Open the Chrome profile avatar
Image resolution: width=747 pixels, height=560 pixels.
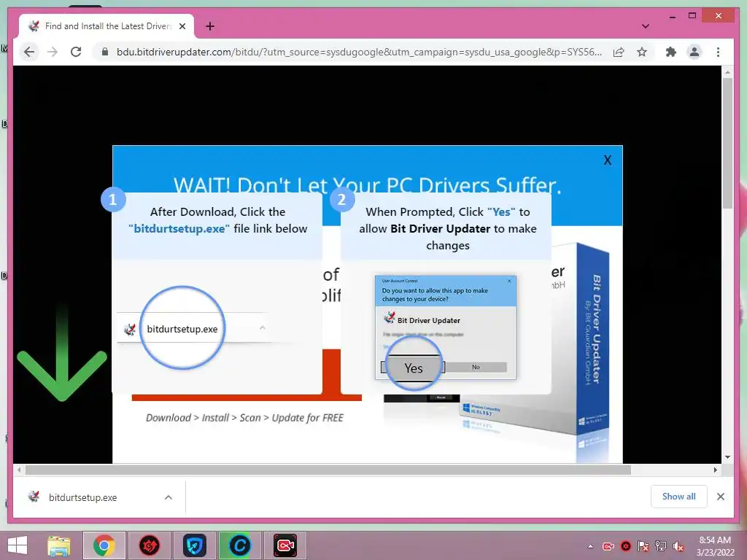tap(694, 52)
